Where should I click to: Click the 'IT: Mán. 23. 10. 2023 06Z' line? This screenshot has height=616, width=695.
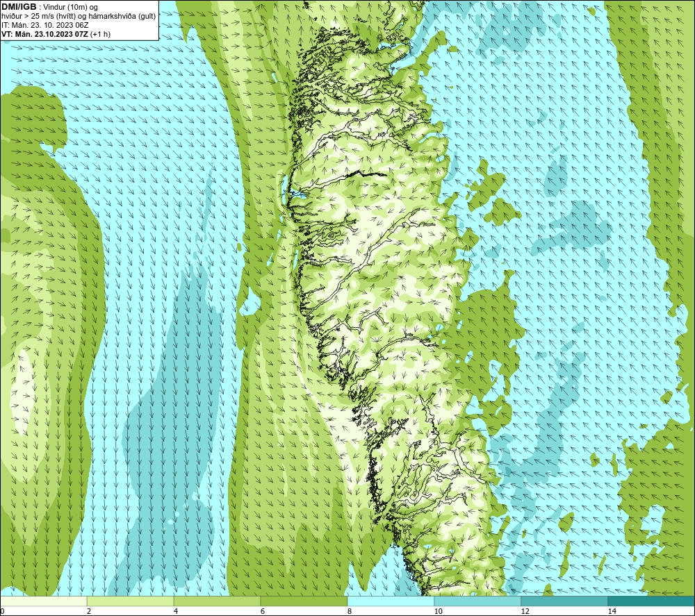click(44, 25)
